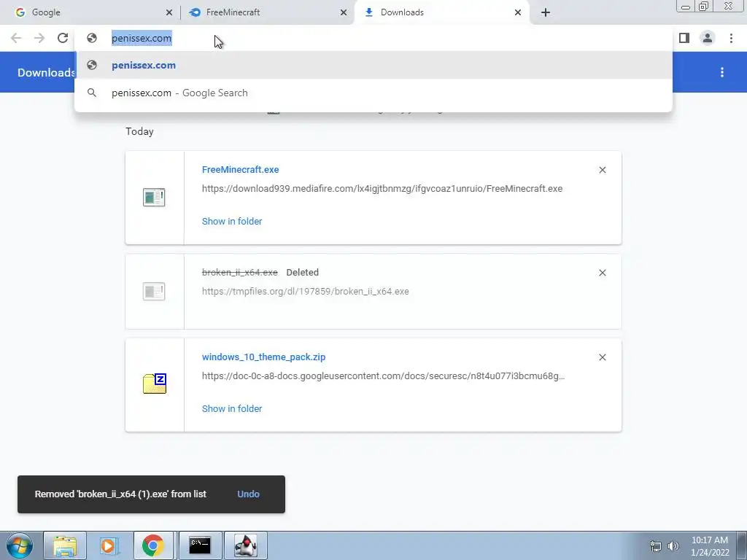Open the windows_10_theme_pack.zip file link
This screenshot has height=560, width=747.
[264, 357]
